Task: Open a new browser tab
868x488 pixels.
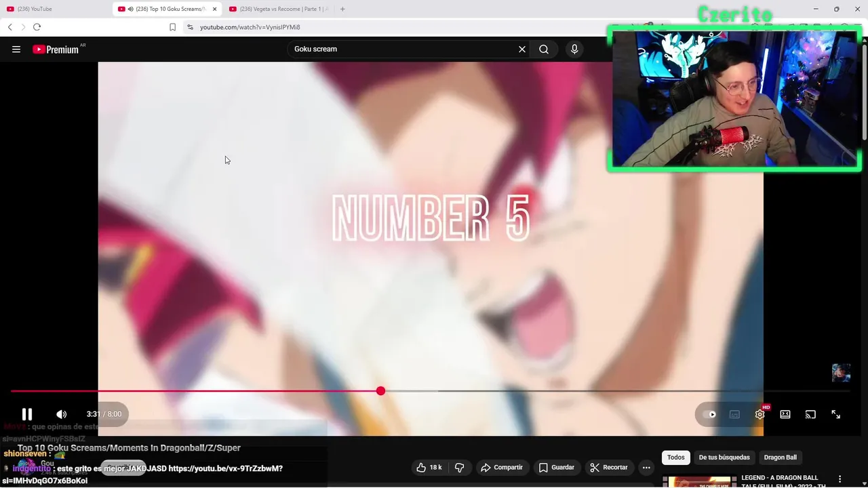Action: (342, 9)
